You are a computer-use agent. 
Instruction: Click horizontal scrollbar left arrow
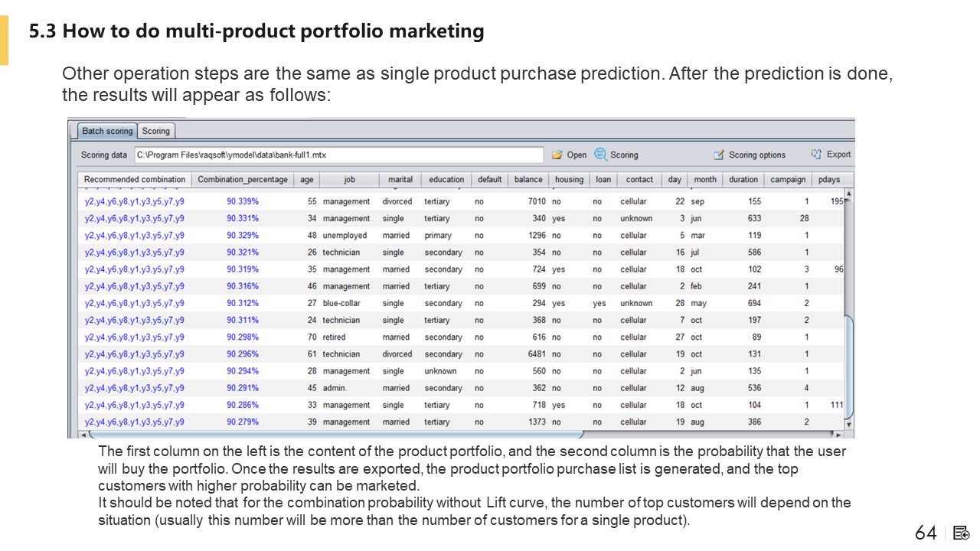coord(83,435)
